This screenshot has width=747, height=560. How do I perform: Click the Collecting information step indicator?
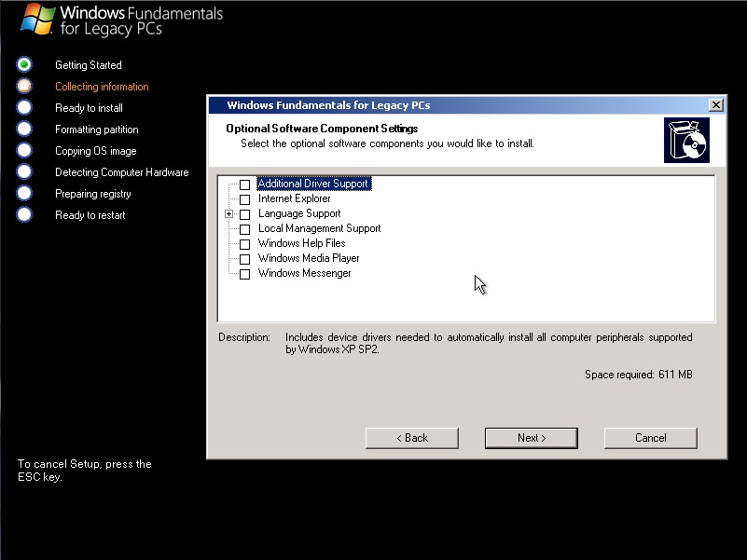[23, 87]
